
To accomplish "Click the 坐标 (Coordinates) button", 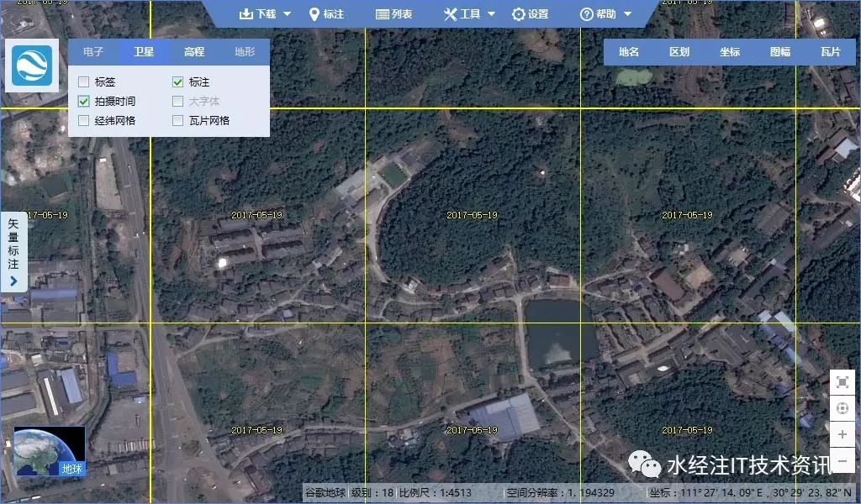I will pyautogui.click(x=728, y=51).
